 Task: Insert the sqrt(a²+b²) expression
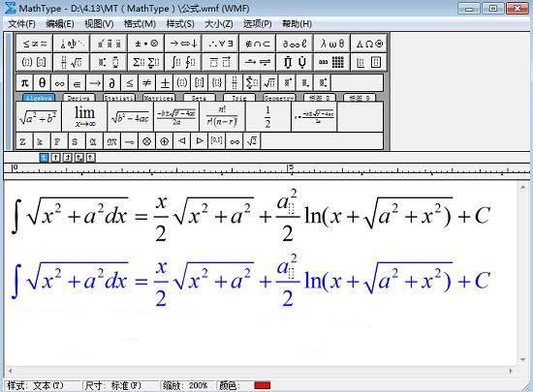[x=39, y=116]
